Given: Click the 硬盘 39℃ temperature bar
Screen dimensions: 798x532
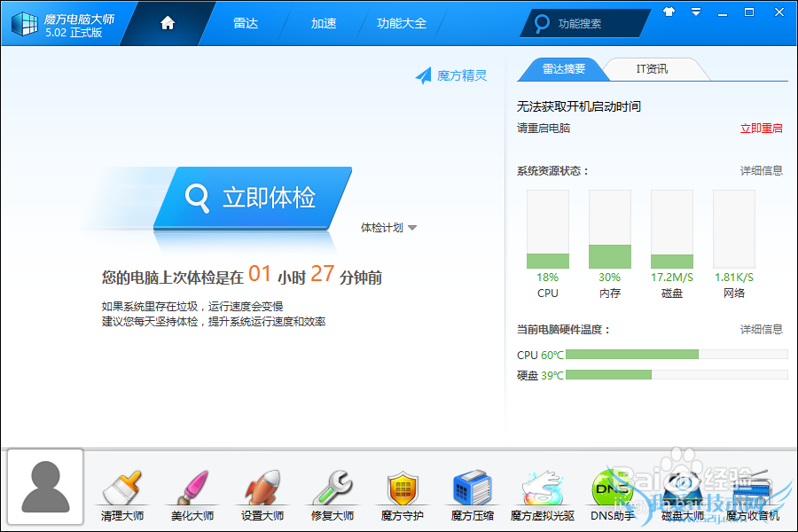Looking at the screenshot, I should pyautogui.click(x=677, y=375).
